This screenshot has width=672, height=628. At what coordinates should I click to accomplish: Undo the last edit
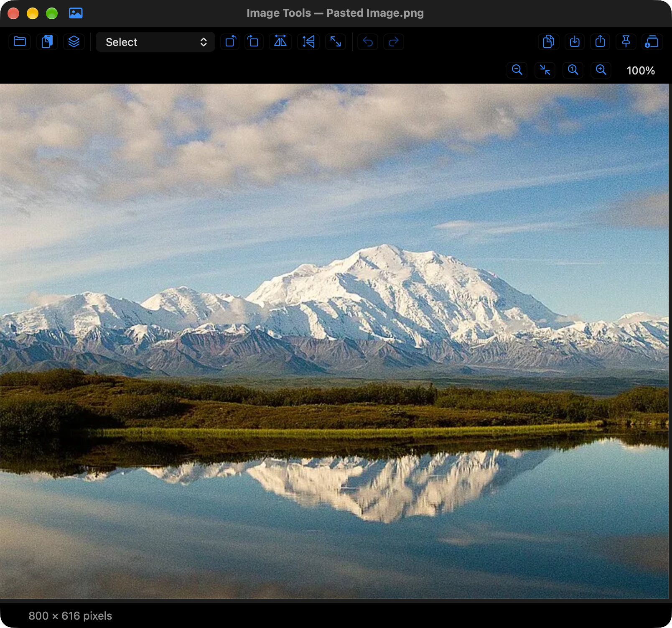coord(368,42)
